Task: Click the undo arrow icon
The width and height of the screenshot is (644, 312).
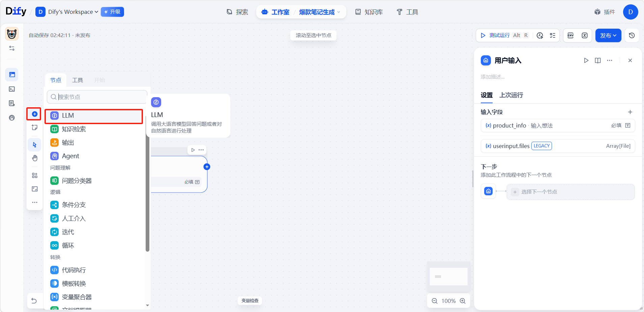Action: (x=34, y=301)
